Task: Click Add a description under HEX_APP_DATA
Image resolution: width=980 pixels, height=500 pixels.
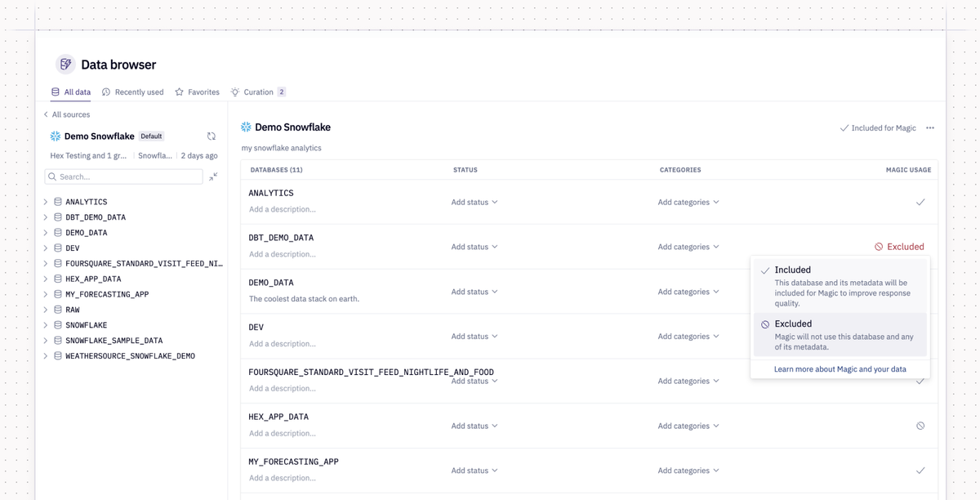Action: pyautogui.click(x=283, y=434)
